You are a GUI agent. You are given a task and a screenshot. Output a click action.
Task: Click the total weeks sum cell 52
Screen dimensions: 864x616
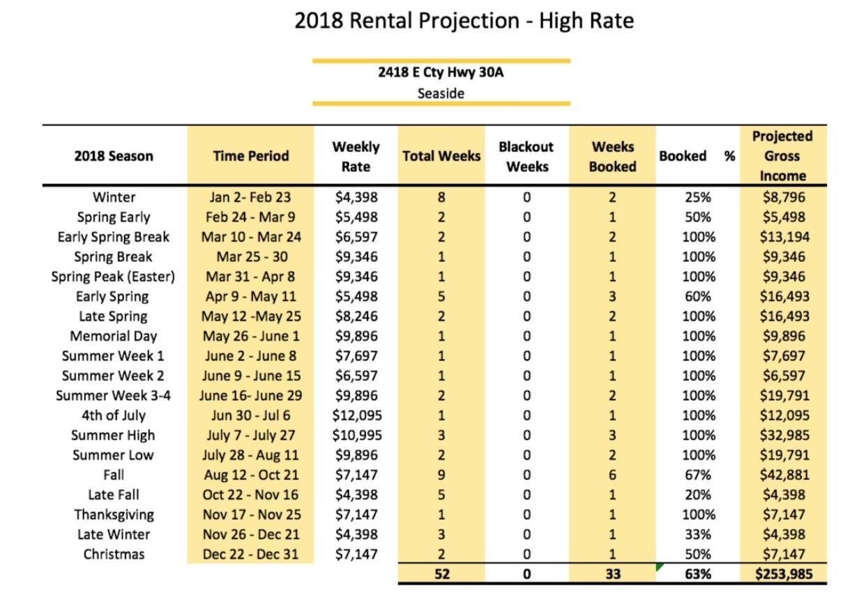pos(441,575)
